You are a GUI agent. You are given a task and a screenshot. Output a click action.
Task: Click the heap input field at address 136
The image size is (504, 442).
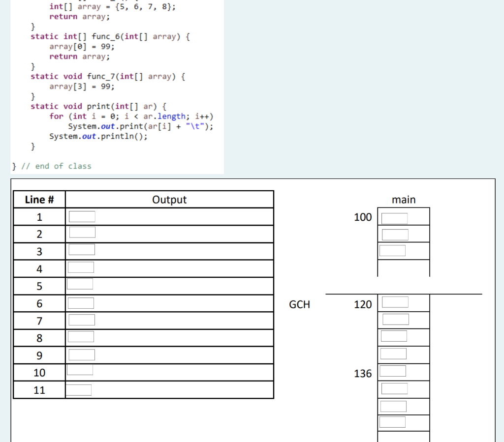[393, 371]
